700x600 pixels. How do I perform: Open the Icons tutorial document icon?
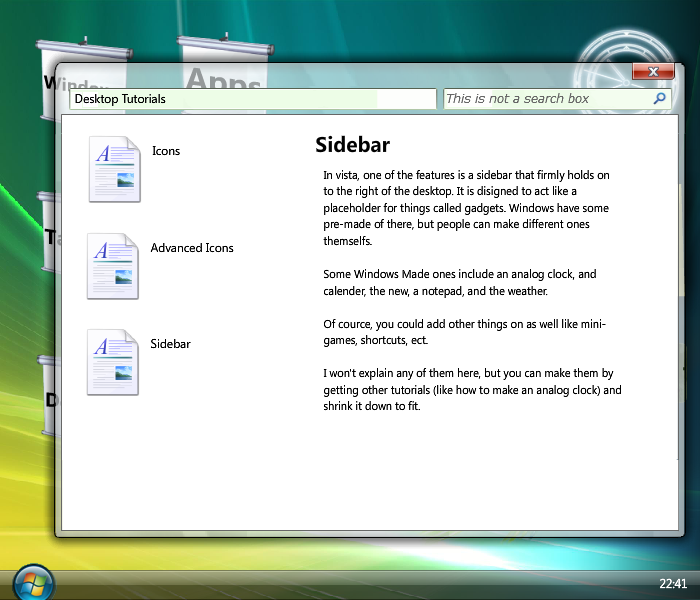click(x=115, y=169)
